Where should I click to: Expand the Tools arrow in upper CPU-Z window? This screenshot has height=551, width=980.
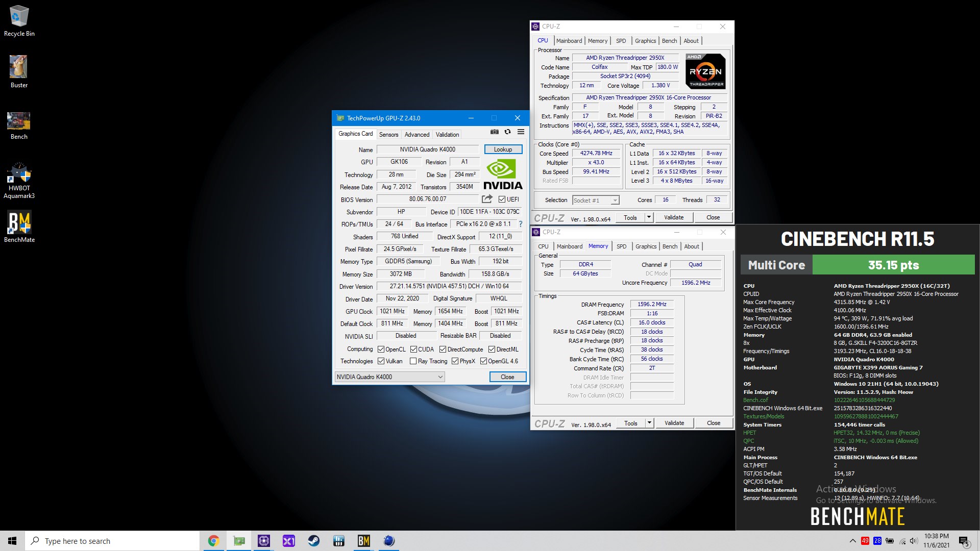649,217
